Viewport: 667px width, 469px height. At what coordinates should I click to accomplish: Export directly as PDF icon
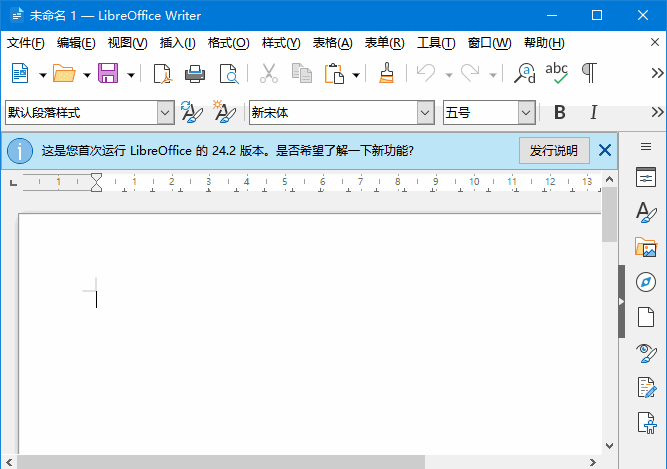click(x=162, y=74)
